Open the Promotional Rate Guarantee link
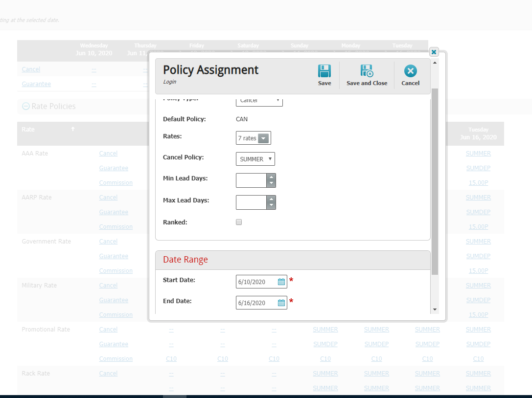Image resolution: width=532 pixels, height=398 pixels. click(114, 344)
